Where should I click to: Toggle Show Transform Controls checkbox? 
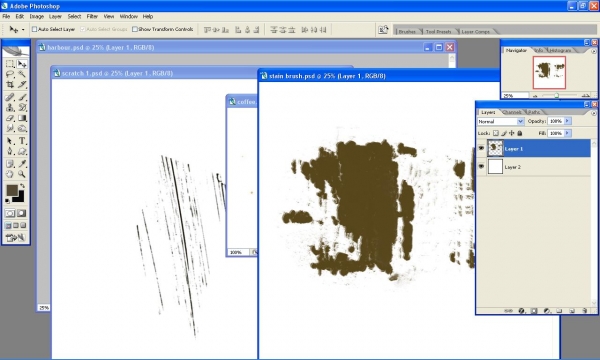[x=135, y=29]
